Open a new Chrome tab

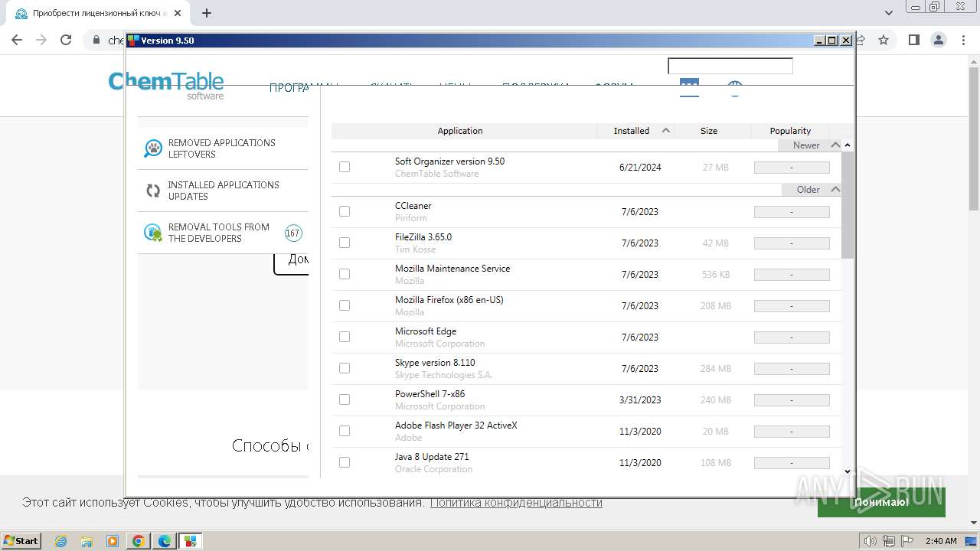click(207, 13)
